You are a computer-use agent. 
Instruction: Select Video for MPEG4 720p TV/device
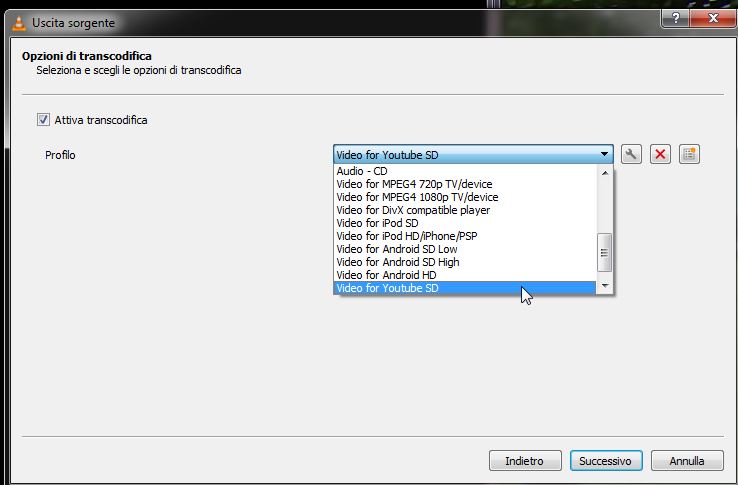(465, 184)
